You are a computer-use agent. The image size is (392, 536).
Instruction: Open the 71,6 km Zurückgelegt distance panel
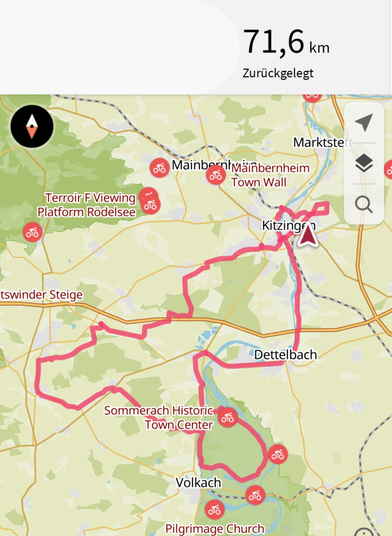[x=286, y=53]
